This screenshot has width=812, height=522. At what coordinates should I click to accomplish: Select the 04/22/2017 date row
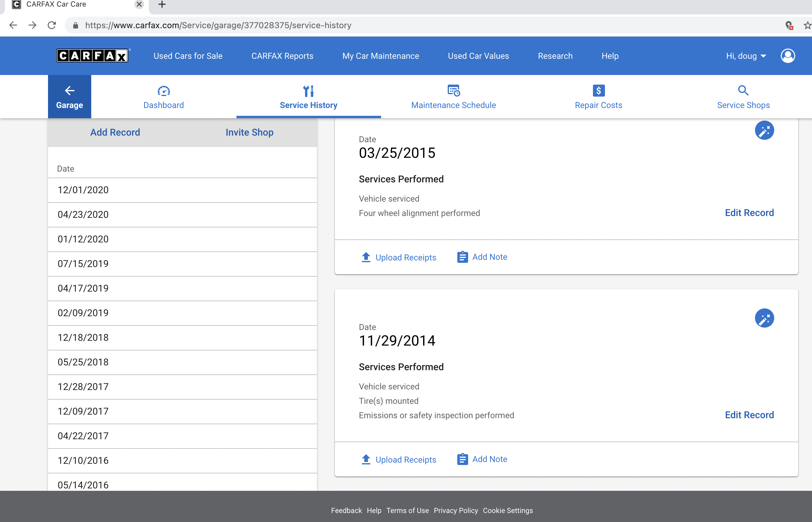(x=182, y=436)
